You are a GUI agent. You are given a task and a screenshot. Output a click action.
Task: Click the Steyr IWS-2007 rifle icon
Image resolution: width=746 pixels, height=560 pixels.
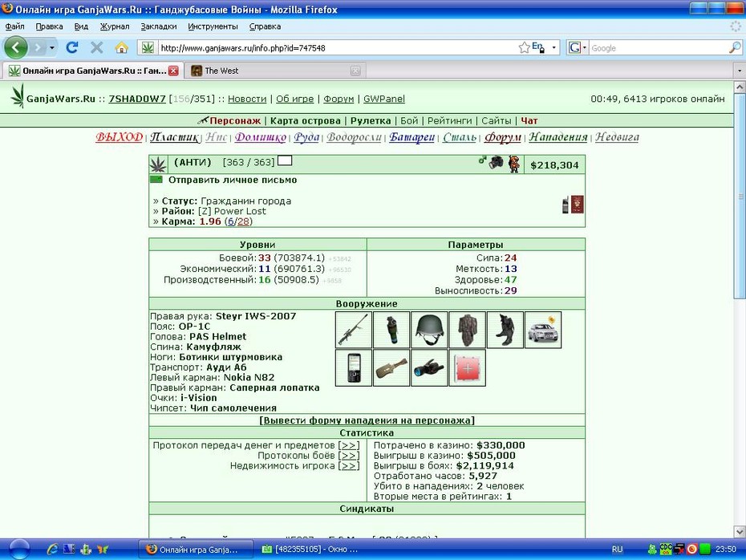click(354, 330)
